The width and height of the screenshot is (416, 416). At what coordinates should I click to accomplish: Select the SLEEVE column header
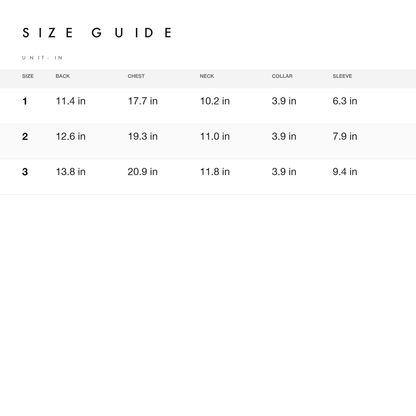pyautogui.click(x=342, y=76)
